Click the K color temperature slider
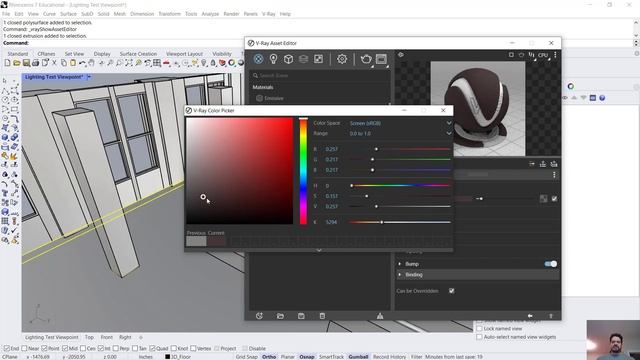Screen dimensions: 640x360 (400, 222)
